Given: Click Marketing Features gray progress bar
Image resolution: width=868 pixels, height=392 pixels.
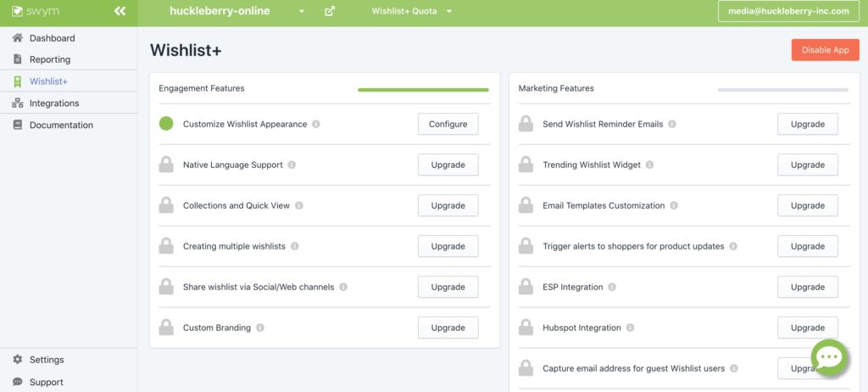Looking at the screenshot, I should pos(783,90).
